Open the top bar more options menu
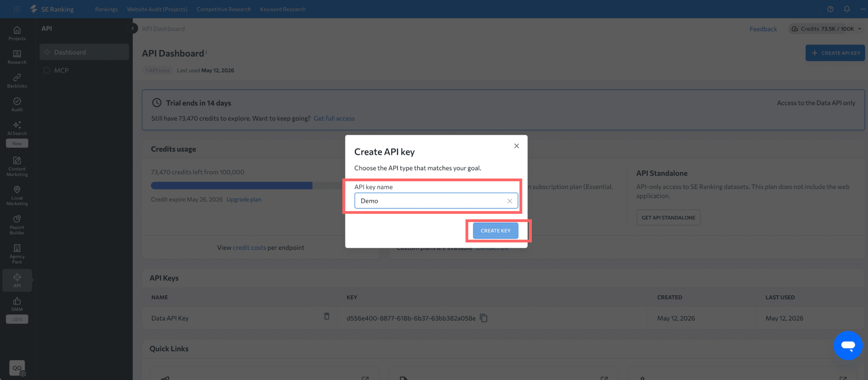Image resolution: width=868 pixels, height=380 pixels. click(x=863, y=9)
